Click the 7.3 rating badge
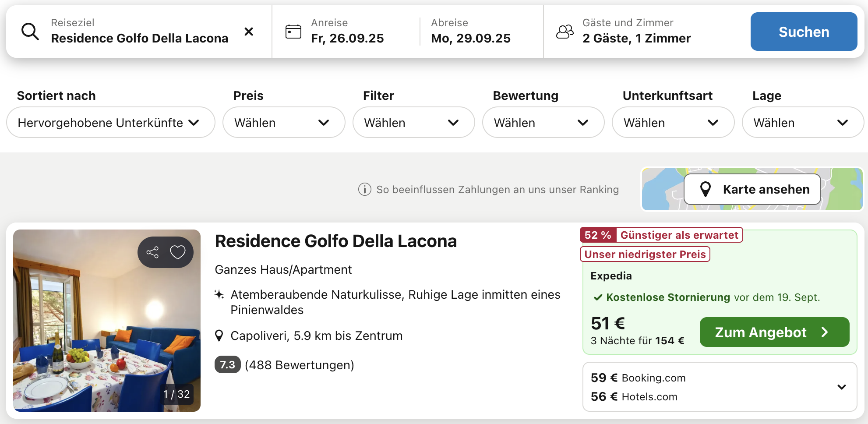 [227, 364]
